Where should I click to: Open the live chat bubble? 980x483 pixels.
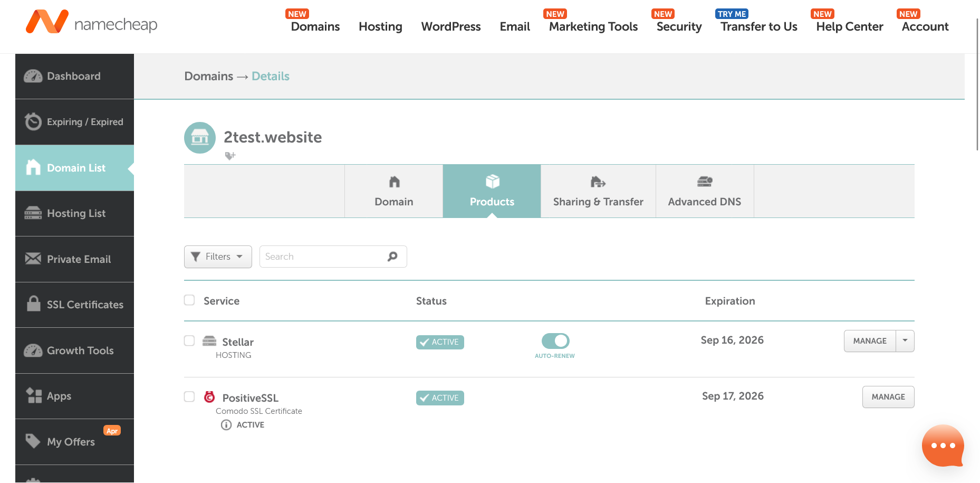(943, 446)
